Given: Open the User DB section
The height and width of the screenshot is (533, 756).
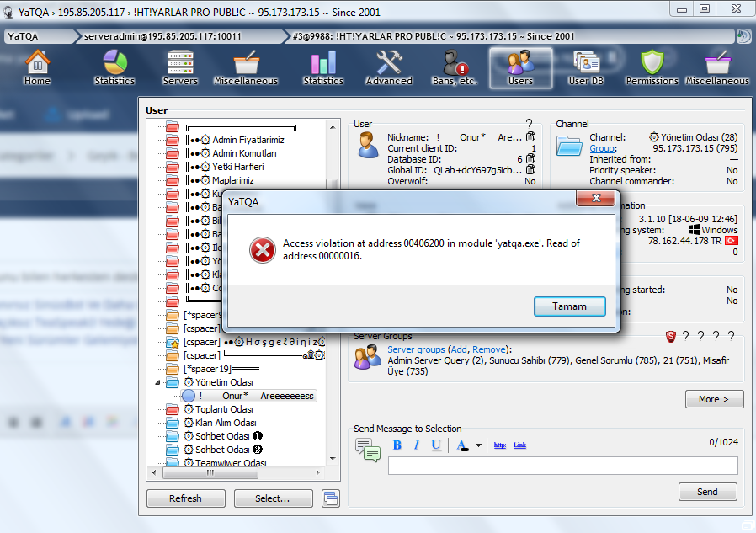Looking at the screenshot, I should [586, 68].
